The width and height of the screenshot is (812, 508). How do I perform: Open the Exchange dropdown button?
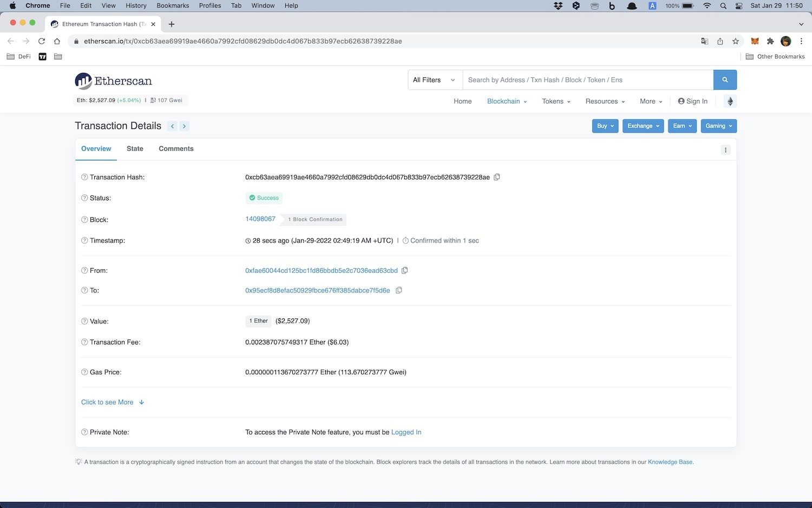click(643, 126)
